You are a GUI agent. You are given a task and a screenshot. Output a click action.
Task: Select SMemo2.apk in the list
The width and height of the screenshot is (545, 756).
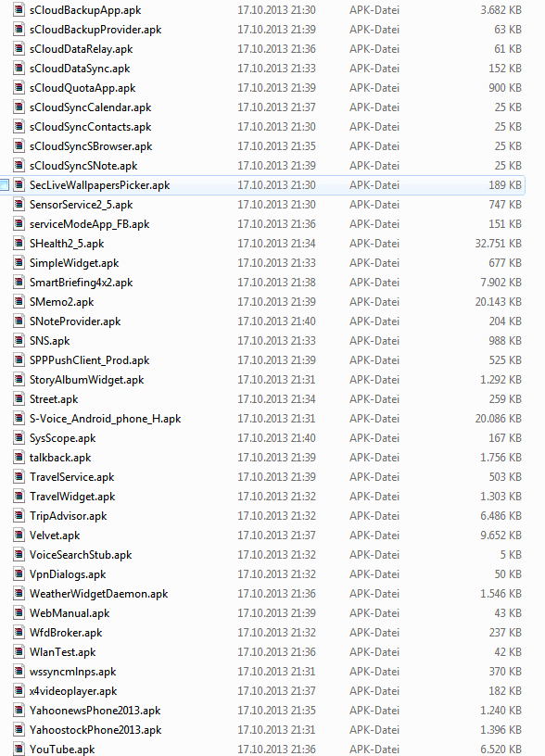pyautogui.click(x=61, y=302)
